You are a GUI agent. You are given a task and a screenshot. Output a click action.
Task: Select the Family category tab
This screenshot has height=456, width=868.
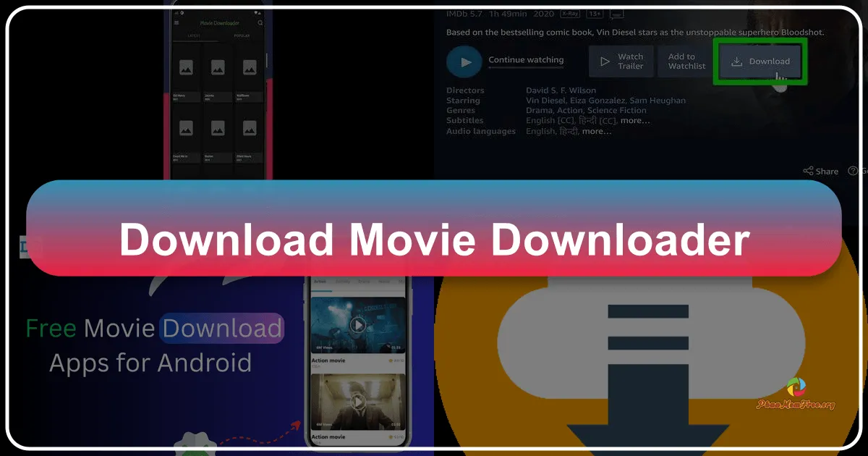click(x=343, y=282)
